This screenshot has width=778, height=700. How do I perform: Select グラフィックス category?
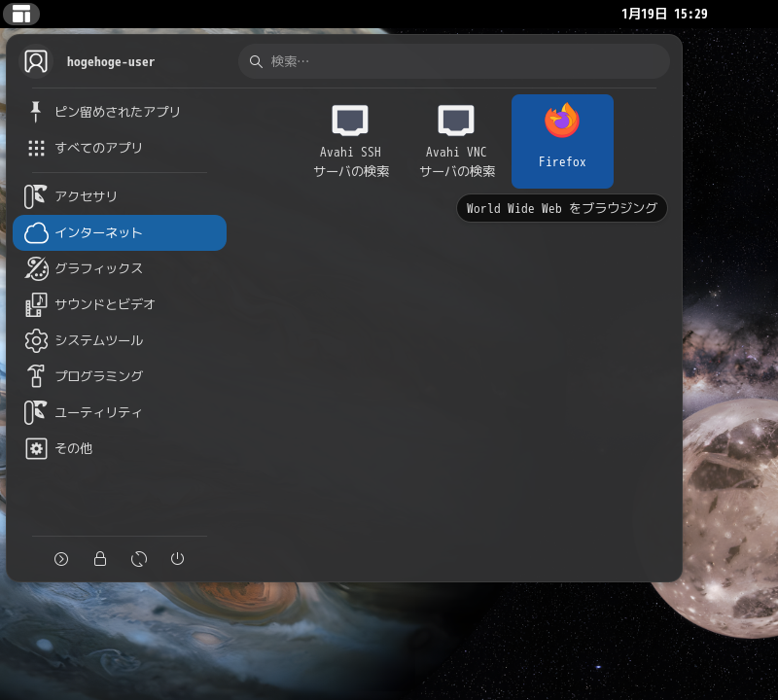[120, 268]
